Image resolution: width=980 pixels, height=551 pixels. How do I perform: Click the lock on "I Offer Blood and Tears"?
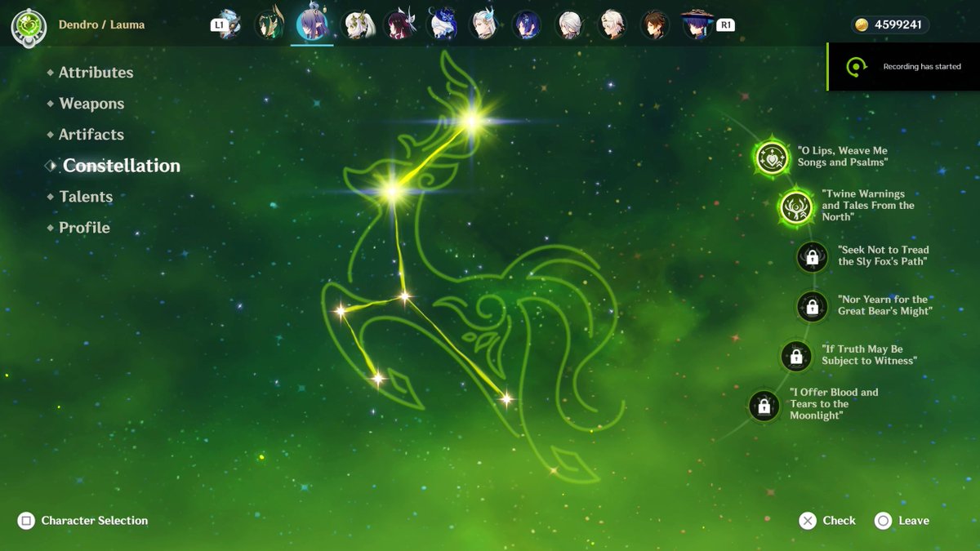pyautogui.click(x=764, y=406)
